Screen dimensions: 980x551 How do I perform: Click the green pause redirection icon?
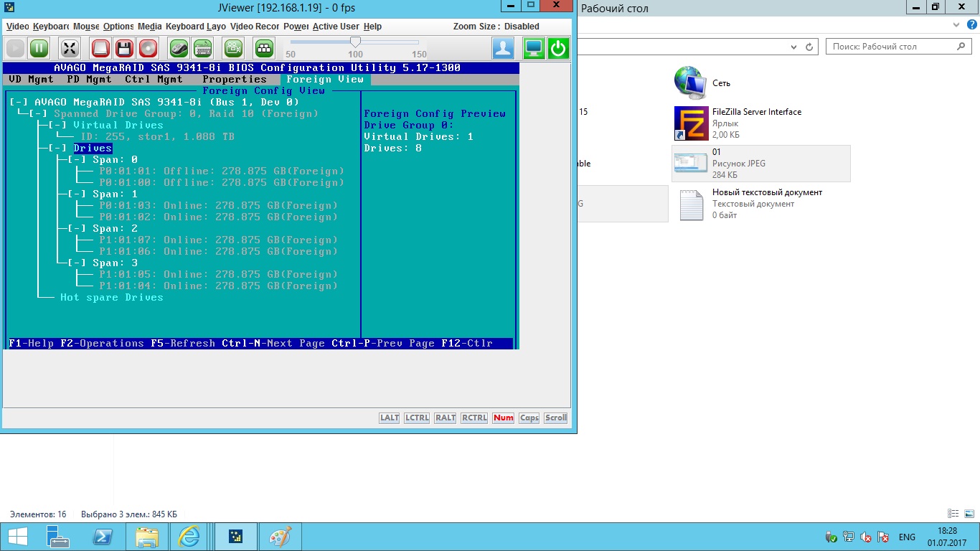tap(39, 49)
